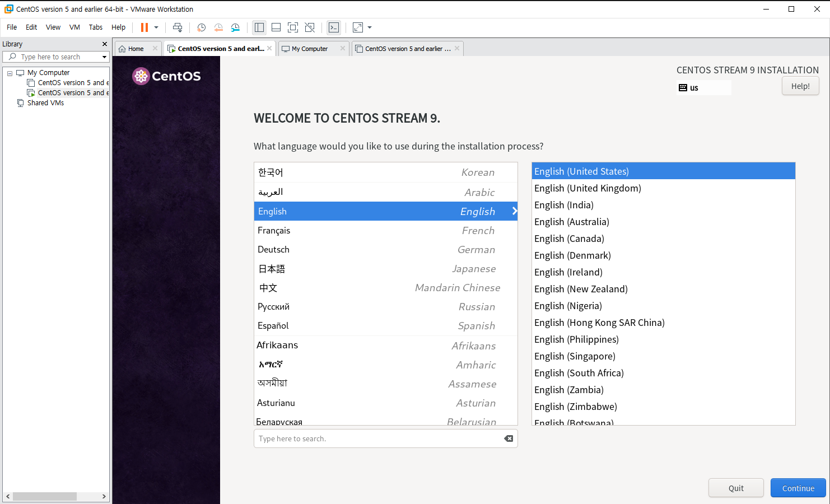Select Mandarin Chinese in the language list
The height and width of the screenshot is (504, 830).
click(385, 288)
